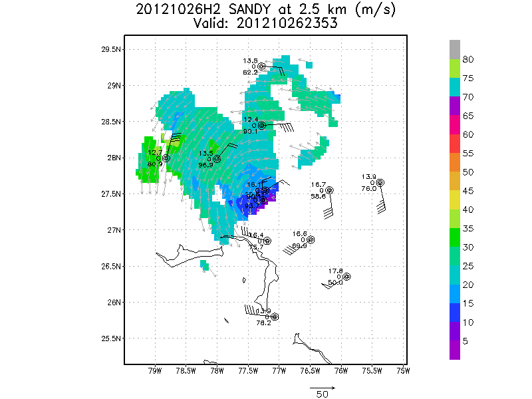
Task: Click the dropsonde marker labeled 75.7
Action: click(267, 241)
